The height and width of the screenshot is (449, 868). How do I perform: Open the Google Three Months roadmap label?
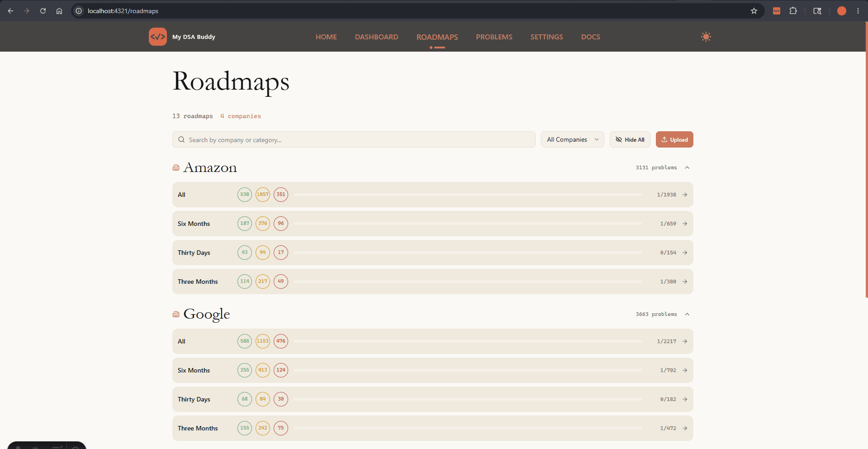click(198, 428)
